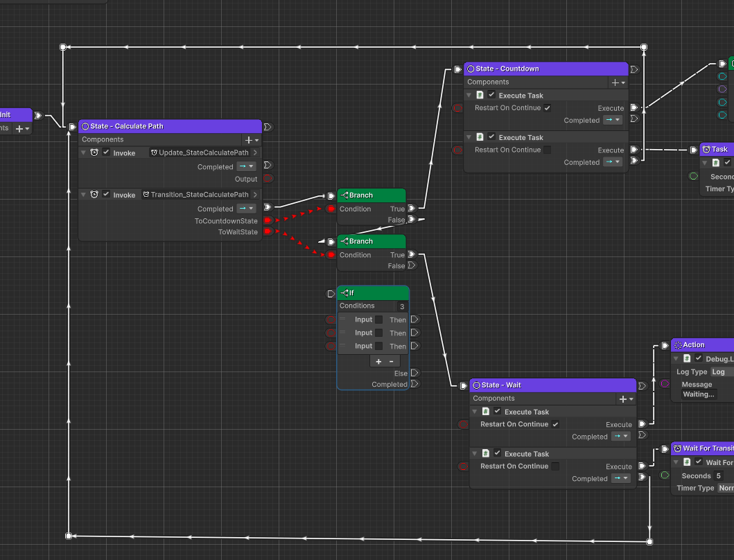Uncheck Restart On Continue in State - Countdown's first task
Viewport: 734px width, 560px height.
548,108
